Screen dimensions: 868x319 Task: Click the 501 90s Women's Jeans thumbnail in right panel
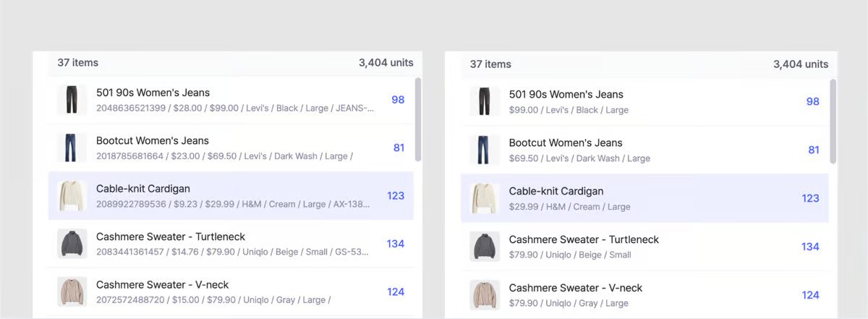(x=485, y=101)
